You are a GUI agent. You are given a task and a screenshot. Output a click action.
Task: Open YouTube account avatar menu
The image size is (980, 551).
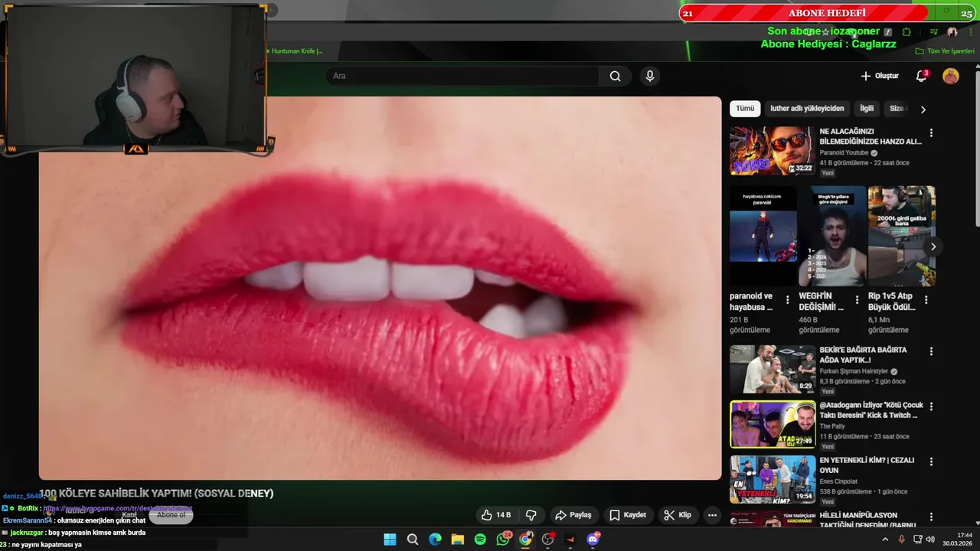tap(951, 76)
